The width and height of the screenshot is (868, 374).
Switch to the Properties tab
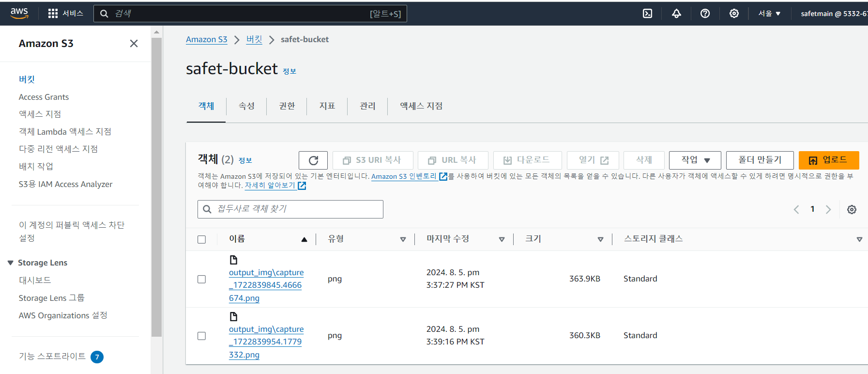click(246, 106)
